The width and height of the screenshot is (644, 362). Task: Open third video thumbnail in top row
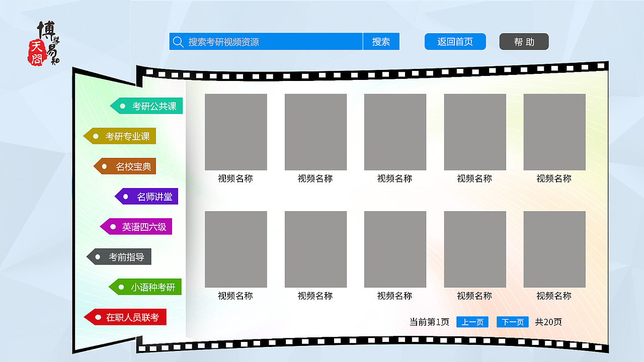pyautogui.click(x=395, y=132)
